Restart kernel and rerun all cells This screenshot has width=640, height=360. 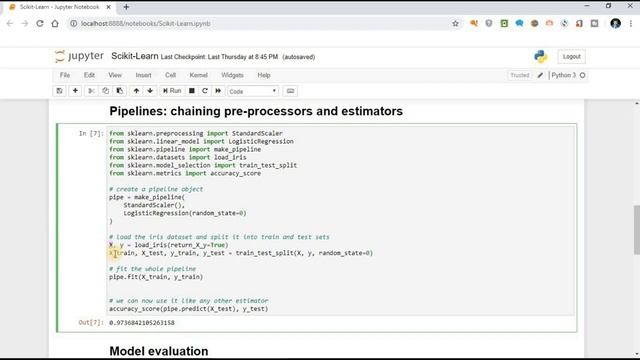[218, 91]
